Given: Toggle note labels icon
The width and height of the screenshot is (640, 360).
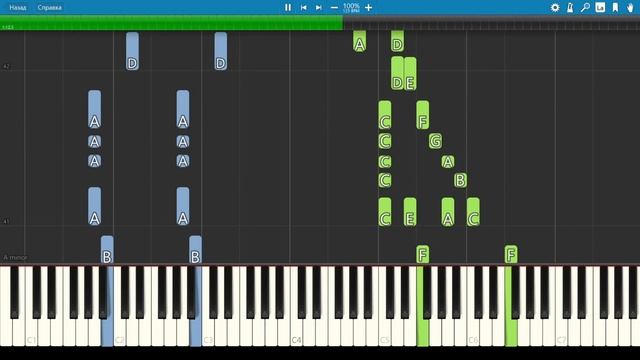Looking at the screenshot, I should point(600,7).
